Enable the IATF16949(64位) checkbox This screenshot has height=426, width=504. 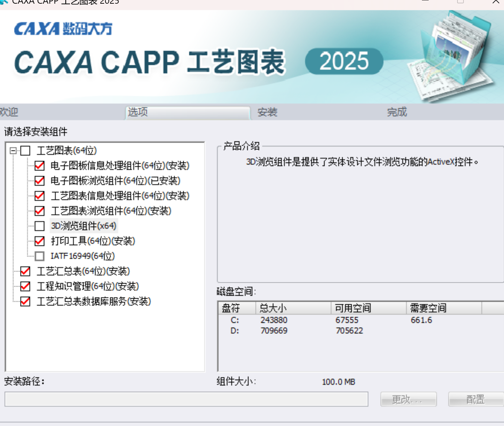coord(40,256)
